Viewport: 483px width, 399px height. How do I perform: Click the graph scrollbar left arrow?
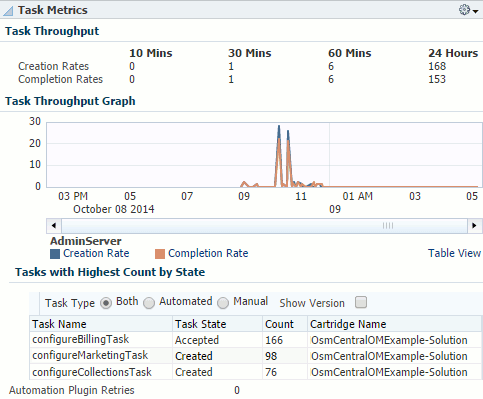54,226
